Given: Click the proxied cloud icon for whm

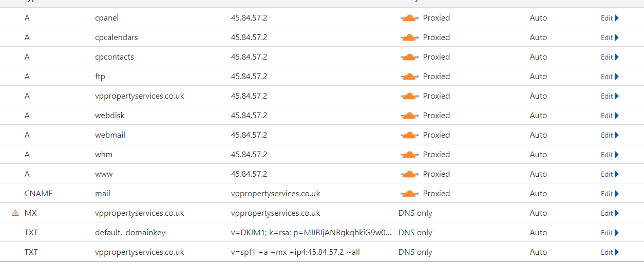Looking at the screenshot, I should 409,155.
